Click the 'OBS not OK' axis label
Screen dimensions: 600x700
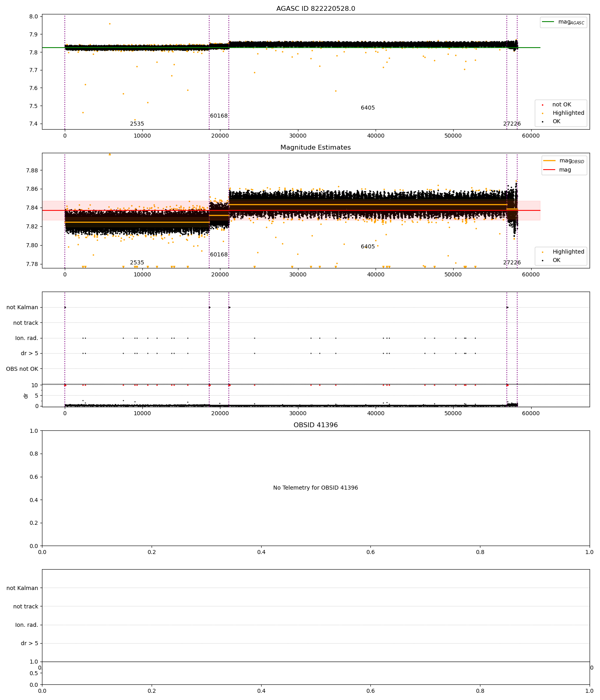[x=22, y=369]
